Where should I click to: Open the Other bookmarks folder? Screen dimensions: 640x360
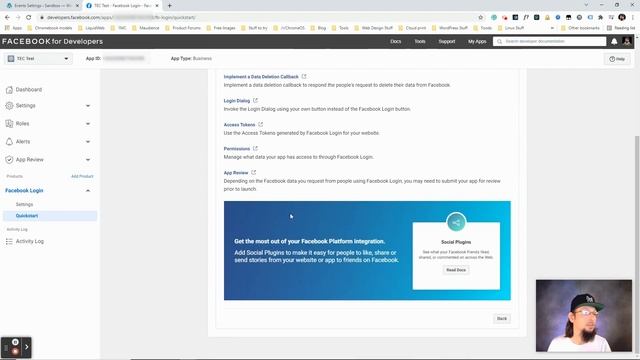pyautogui.click(x=580, y=28)
